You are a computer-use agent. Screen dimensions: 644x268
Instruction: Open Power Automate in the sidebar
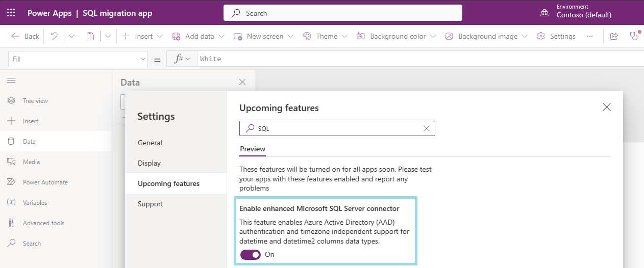(56, 182)
